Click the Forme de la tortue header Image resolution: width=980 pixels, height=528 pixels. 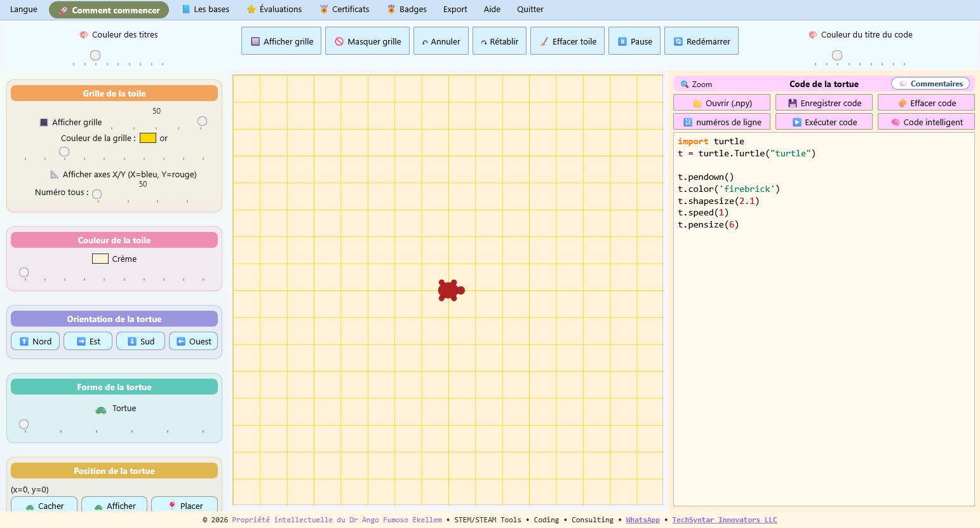pyautogui.click(x=114, y=387)
